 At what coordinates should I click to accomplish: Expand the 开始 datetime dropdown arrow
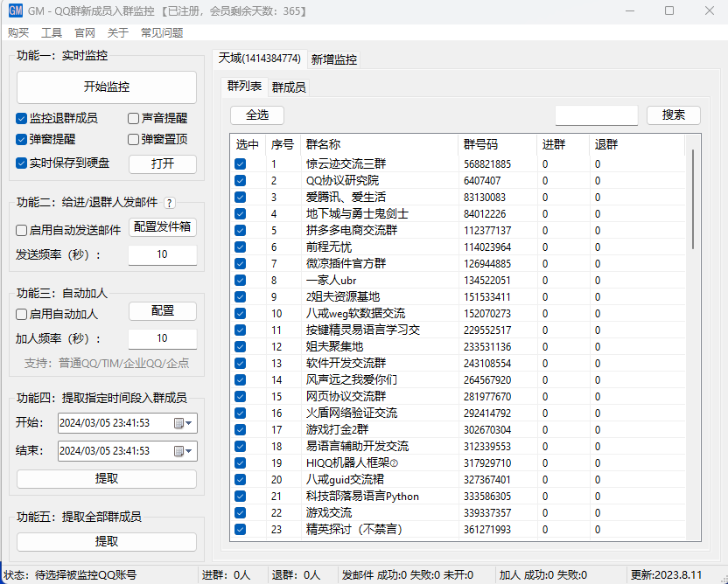(x=190, y=423)
